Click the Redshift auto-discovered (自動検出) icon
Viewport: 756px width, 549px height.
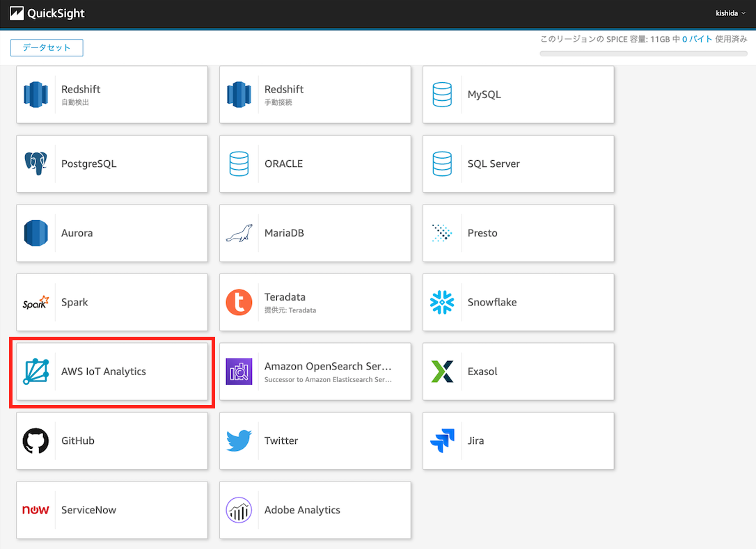[36, 95]
